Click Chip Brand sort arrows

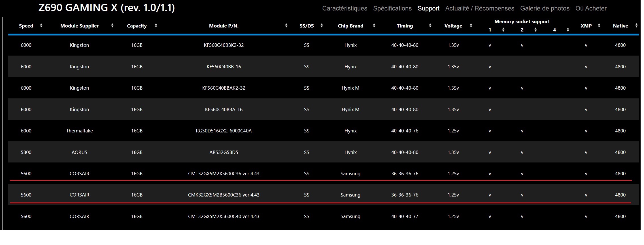374,26
